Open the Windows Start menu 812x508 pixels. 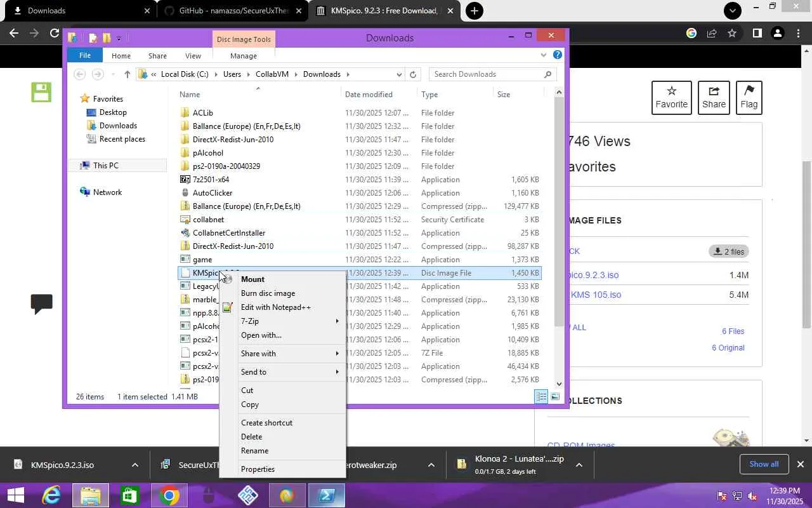[x=15, y=495]
